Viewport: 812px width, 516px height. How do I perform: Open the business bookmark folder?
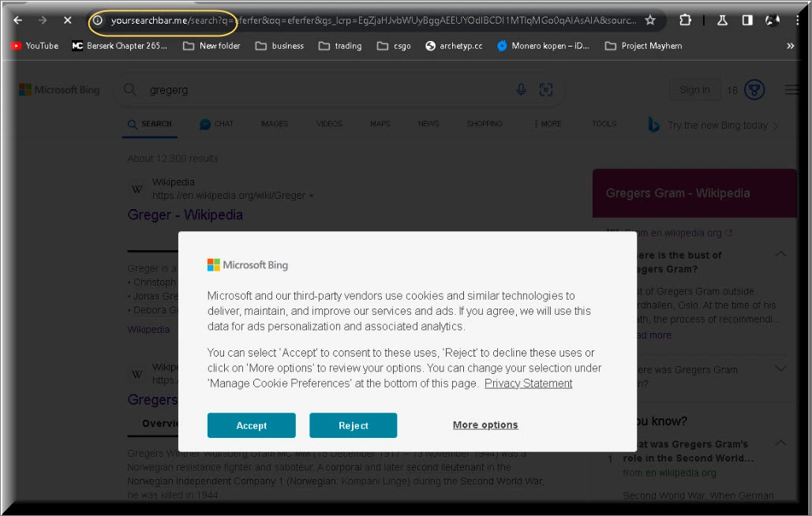[x=279, y=46]
